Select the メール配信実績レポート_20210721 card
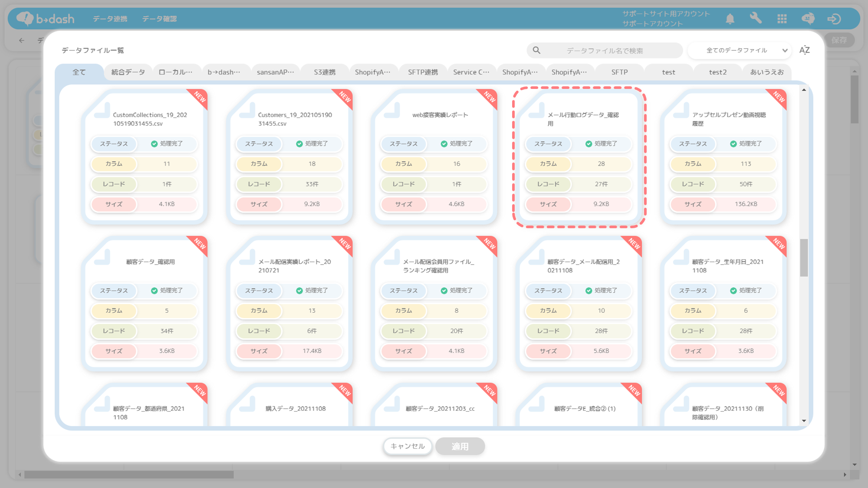 pos(289,304)
